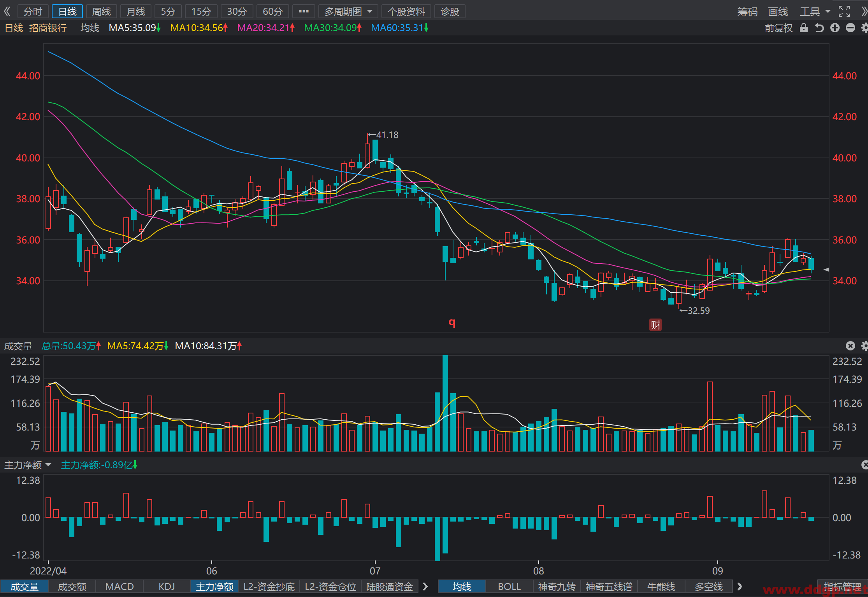Select the 60分 timeframe button
The height and width of the screenshot is (597, 868).
point(272,11)
